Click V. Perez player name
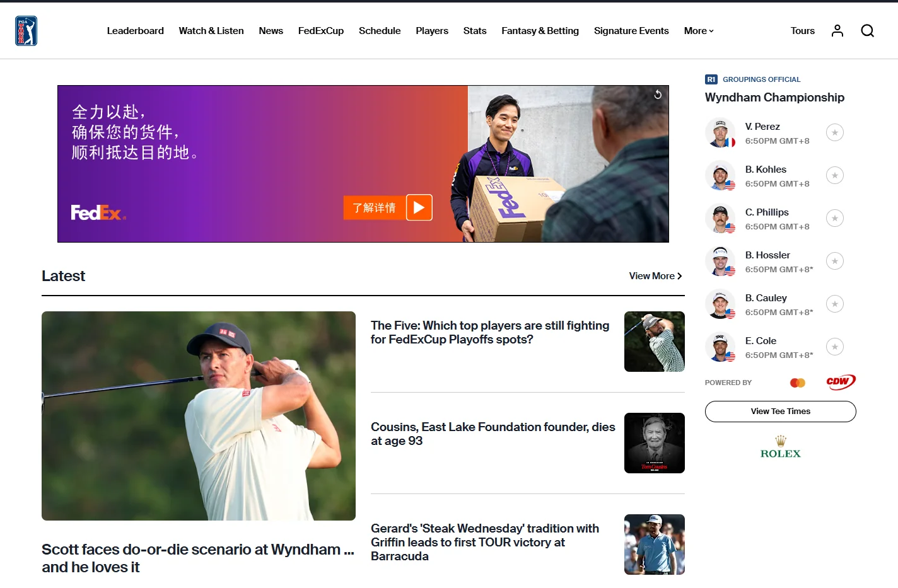The height and width of the screenshot is (588, 898). coord(762,127)
